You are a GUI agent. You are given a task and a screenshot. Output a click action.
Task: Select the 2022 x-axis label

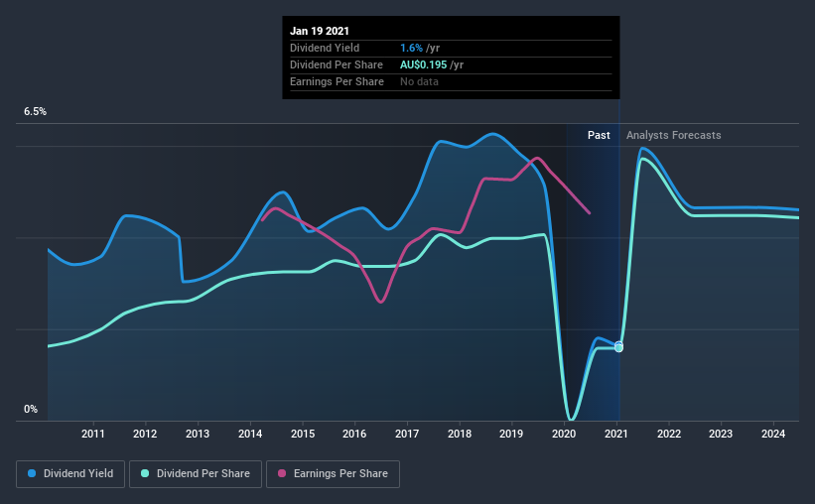(669, 434)
